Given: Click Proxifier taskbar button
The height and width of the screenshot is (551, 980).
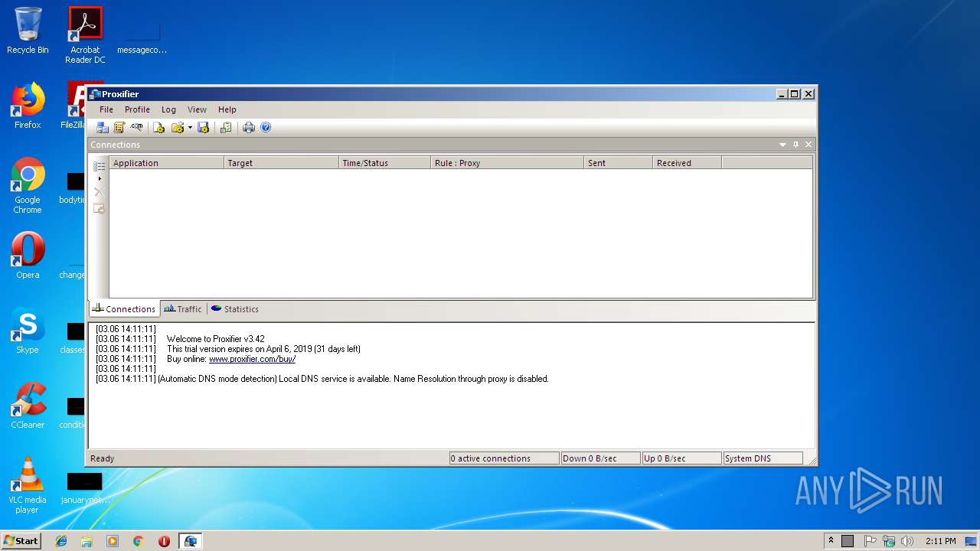Looking at the screenshot, I should coord(190,541).
